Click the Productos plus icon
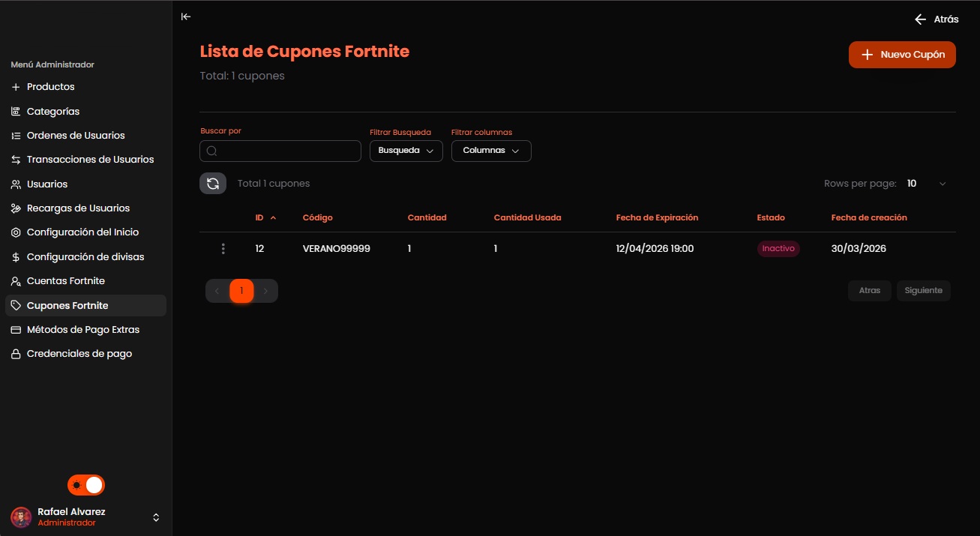The image size is (980, 536). coord(16,87)
